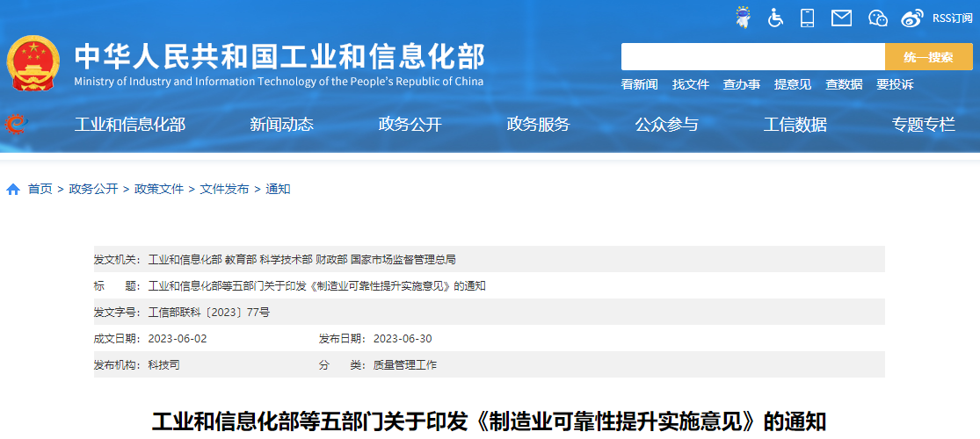
Task: Open the wheelchair accessibility mode icon
Action: tap(775, 18)
